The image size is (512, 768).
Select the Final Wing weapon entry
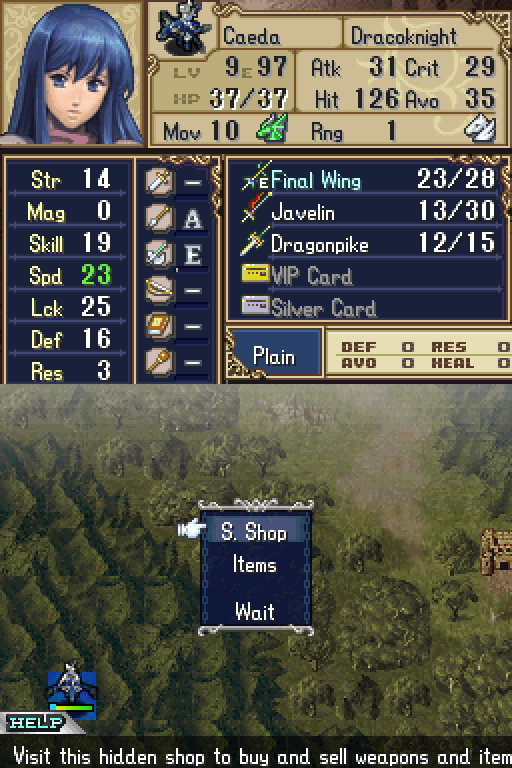pyautogui.click(x=367, y=180)
